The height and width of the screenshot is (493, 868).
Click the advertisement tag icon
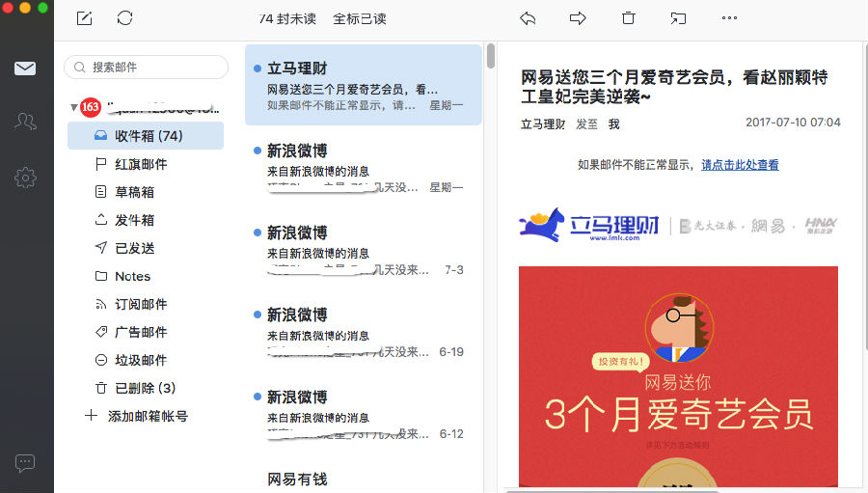pyautogui.click(x=100, y=332)
